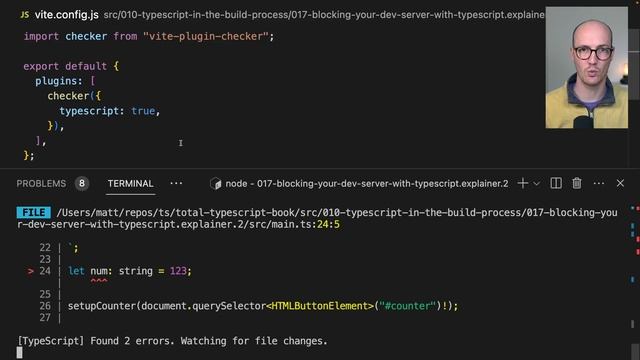Kill terminal with the trash icon
640x360 pixels.
[x=577, y=184]
